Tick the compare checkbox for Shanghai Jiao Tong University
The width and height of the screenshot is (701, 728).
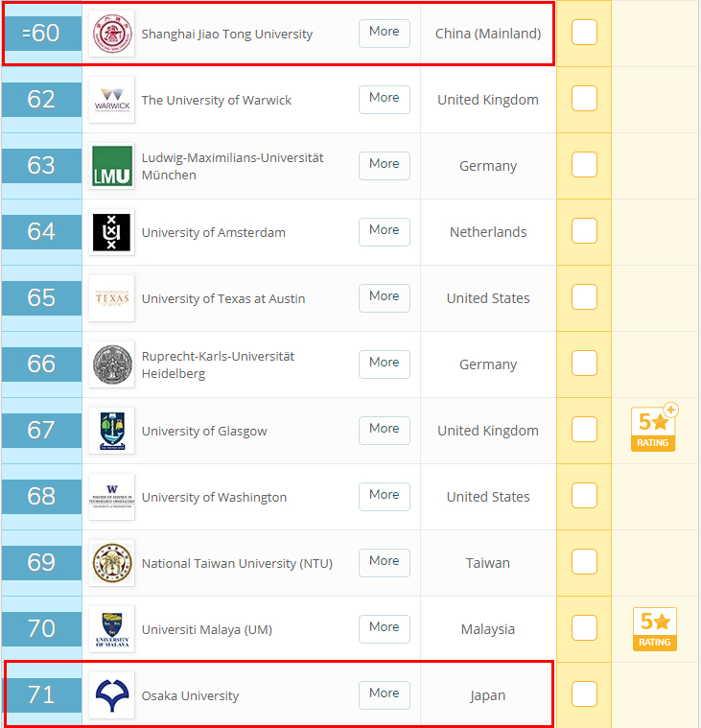tap(584, 33)
